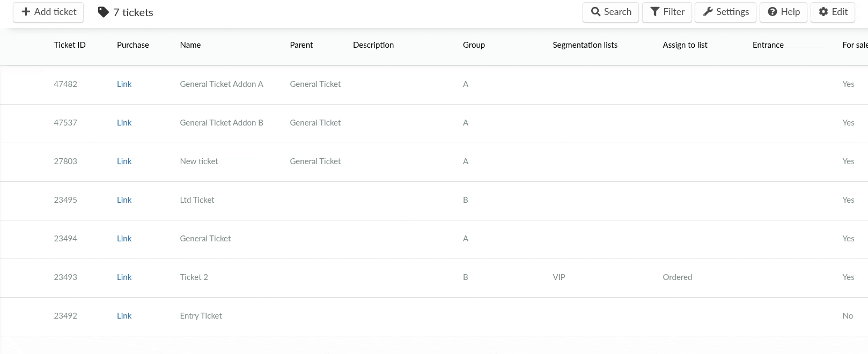Click the name General Ticket Addon A
Image resolution: width=868 pixels, height=354 pixels.
pos(222,84)
